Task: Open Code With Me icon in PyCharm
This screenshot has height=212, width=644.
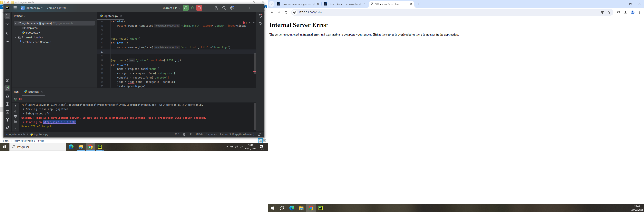Action: (216, 8)
